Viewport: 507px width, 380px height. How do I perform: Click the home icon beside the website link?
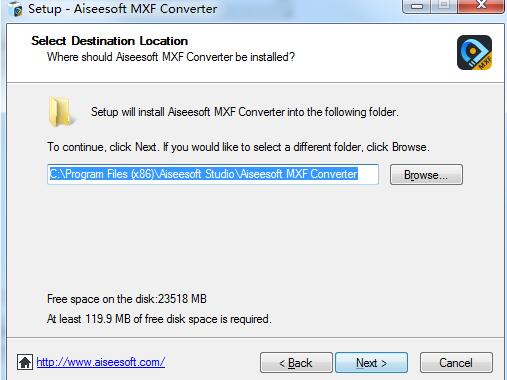pyautogui.click(x=25, y=362)
